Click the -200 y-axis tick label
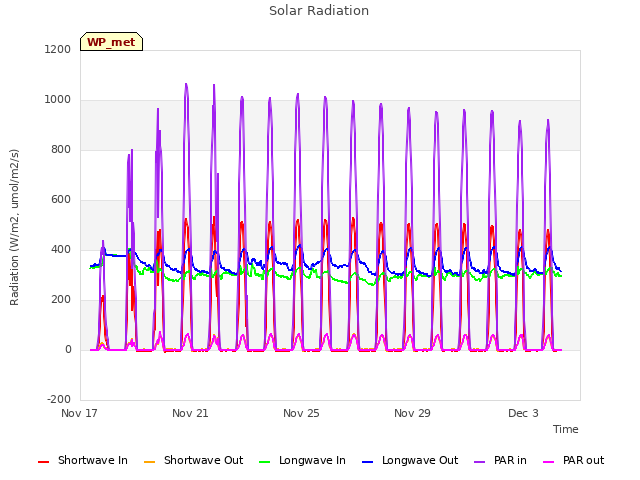Viewport: 640px width, 480px height. click(59, 399)
